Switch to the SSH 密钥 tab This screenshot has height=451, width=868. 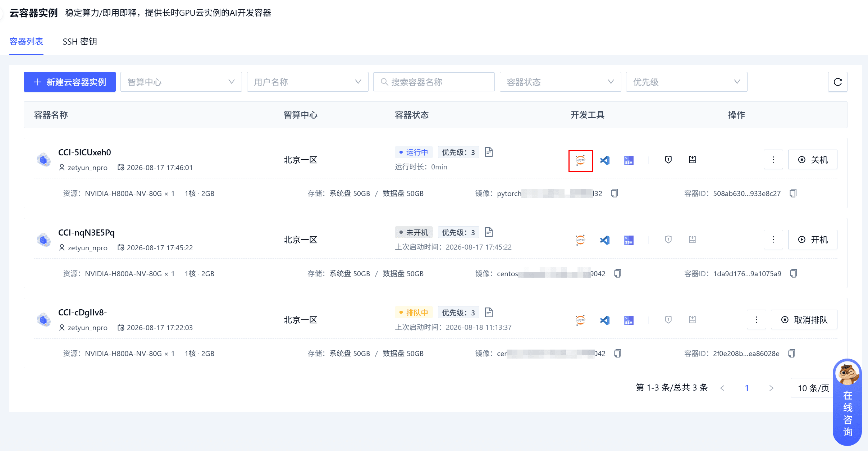[80, 42]
